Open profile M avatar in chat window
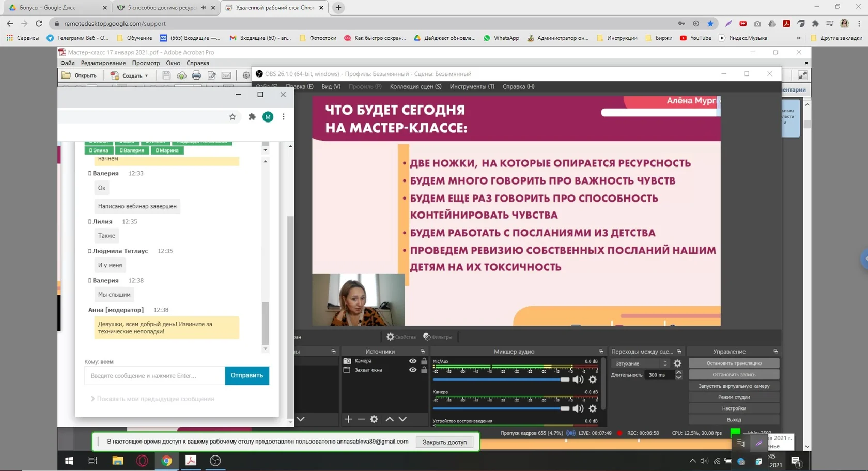Screen dimensions: 868x471 [268, 117]
